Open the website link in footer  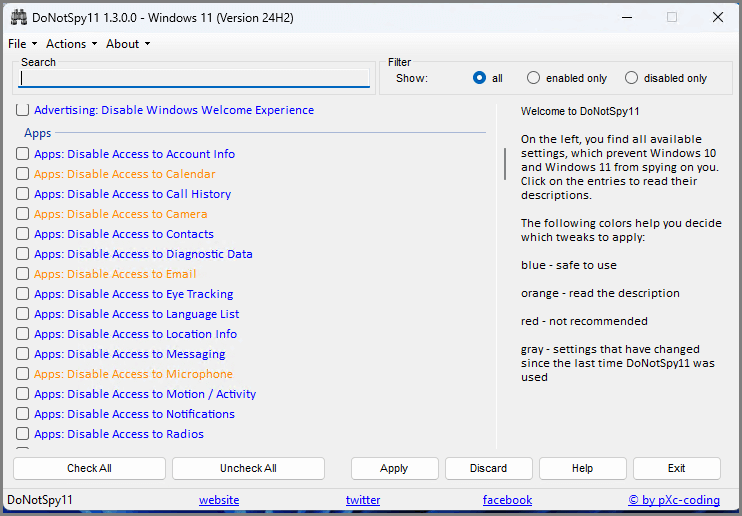point(219,500)
